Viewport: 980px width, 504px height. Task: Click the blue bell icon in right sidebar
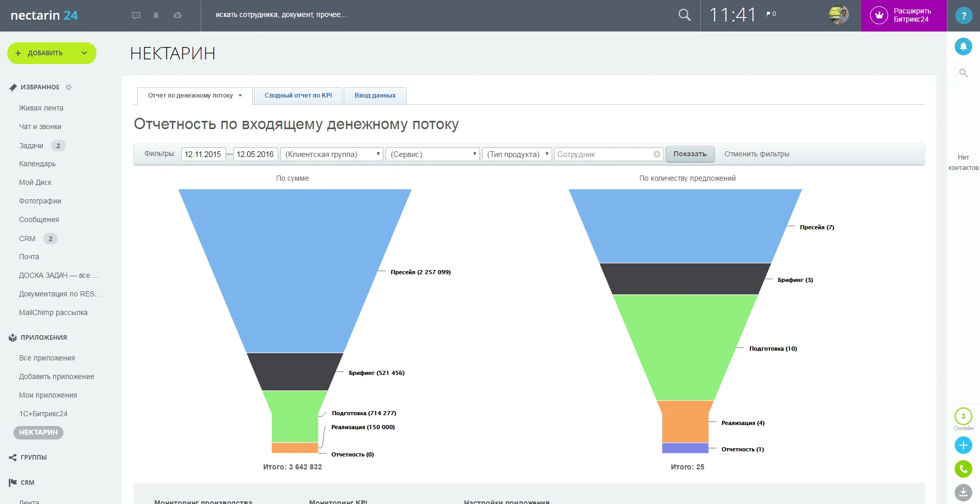pyautogui.click(x=963, y=46)
